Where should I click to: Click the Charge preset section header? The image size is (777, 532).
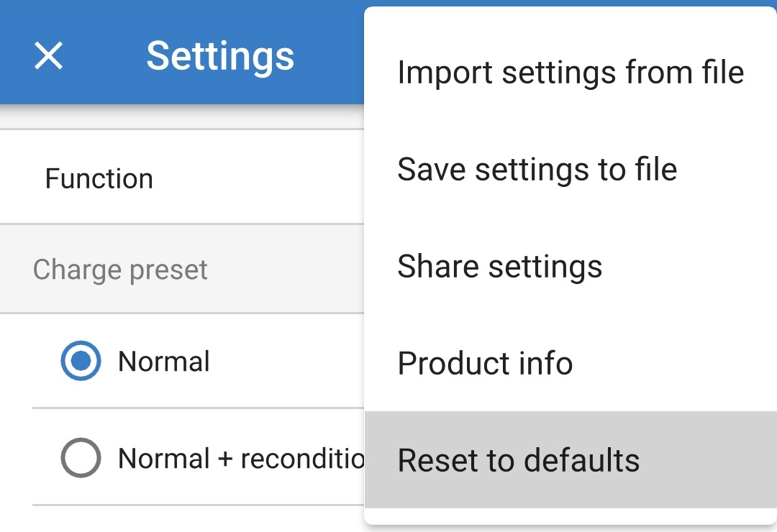[120, 270]
